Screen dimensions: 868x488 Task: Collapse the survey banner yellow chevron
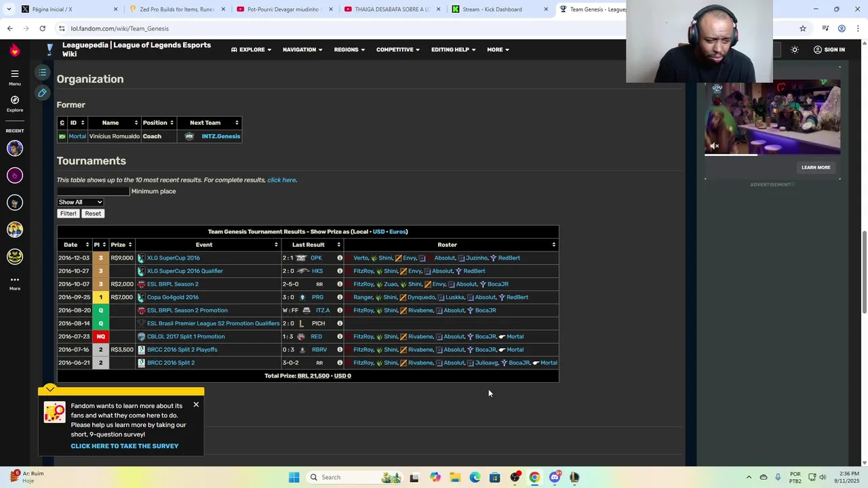click(x=50, y=389)
